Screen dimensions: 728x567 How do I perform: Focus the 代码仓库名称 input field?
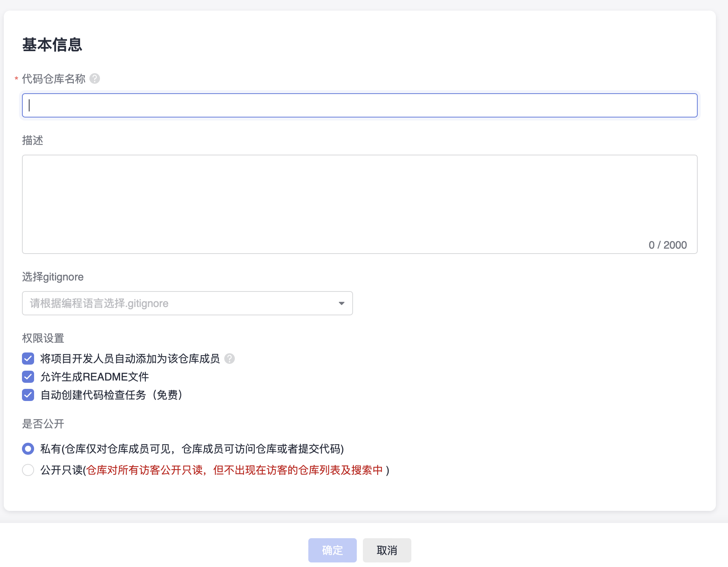[x=359, y=105]
